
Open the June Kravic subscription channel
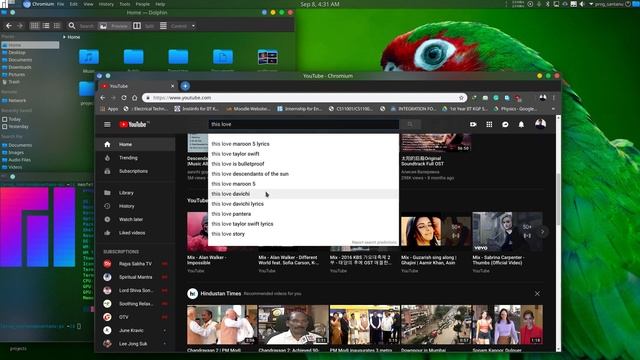136,331
